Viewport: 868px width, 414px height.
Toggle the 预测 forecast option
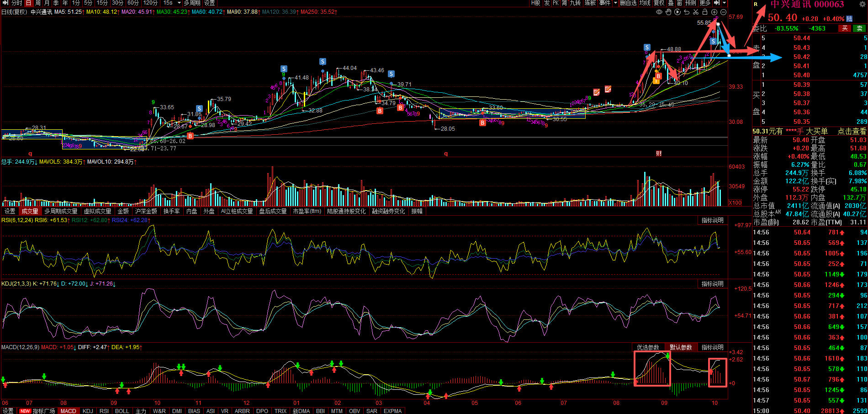691,3
